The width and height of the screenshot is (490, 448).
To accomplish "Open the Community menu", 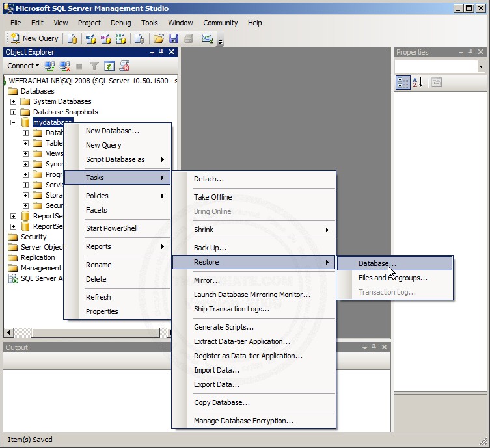I will pos(221,23).
